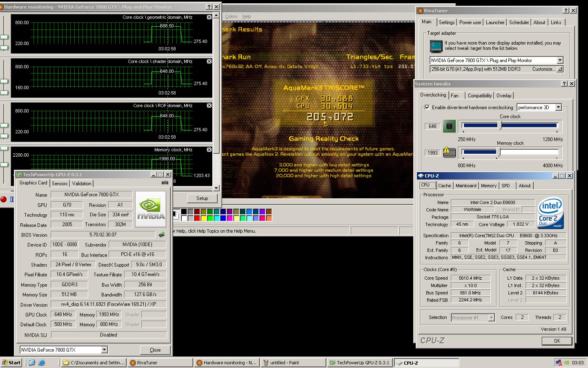The height and width of the screenshot is (368, 588).
Task: Switch to untitled - Paint taskbar button
Action: (294, 363)
